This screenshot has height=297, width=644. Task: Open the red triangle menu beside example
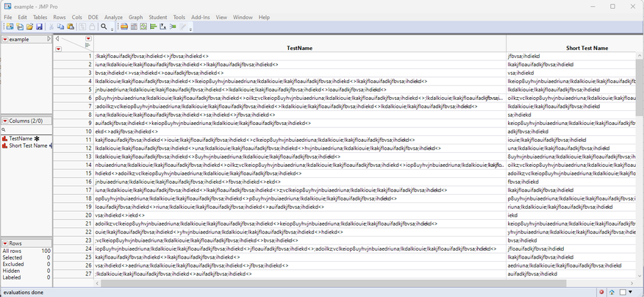click(5, 40)
